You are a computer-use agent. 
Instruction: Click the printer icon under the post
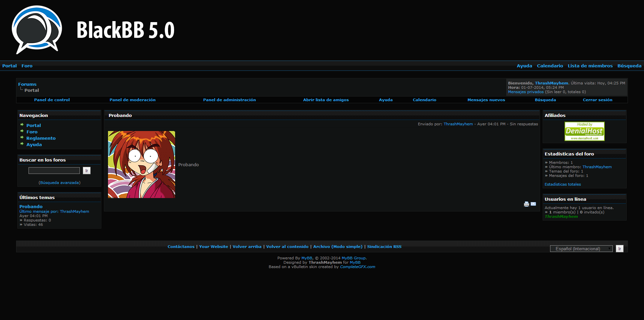tap(526, 204)
